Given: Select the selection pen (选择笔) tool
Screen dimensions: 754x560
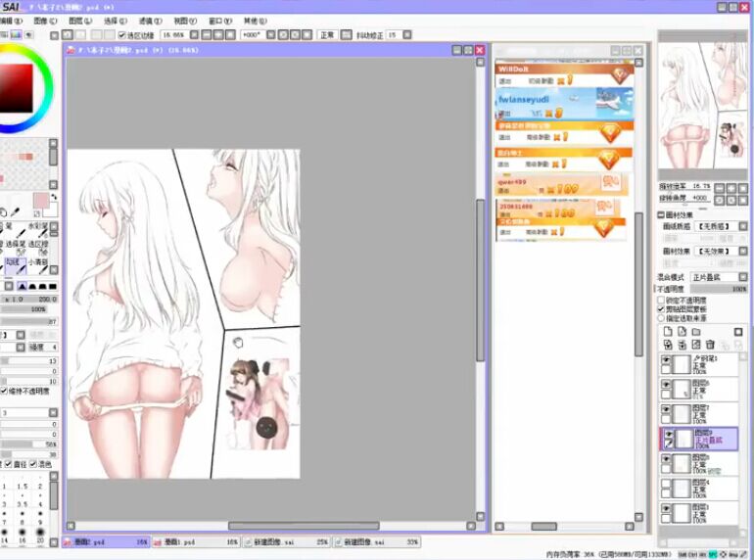Looking at the screenshot, I should coord(16,248).
